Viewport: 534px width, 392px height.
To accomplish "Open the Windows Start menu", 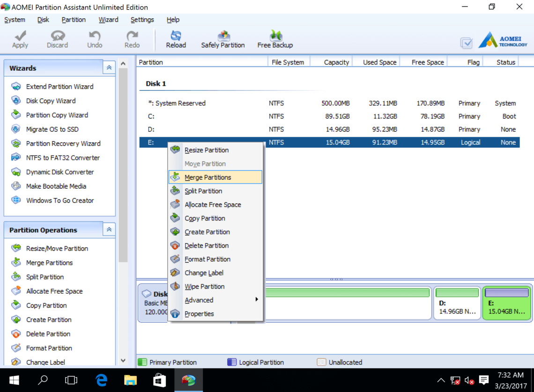I will pyautogui.click(x=14, y=380).
